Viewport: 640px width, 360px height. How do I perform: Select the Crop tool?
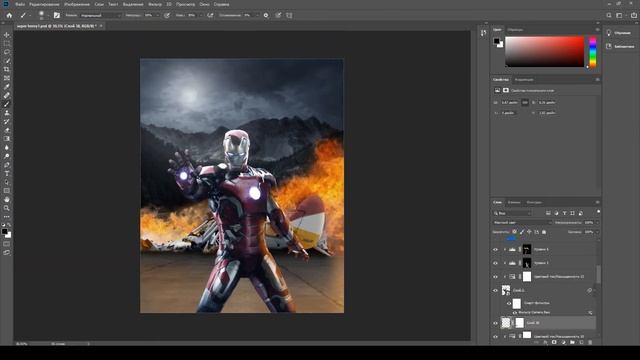point(7,69)
